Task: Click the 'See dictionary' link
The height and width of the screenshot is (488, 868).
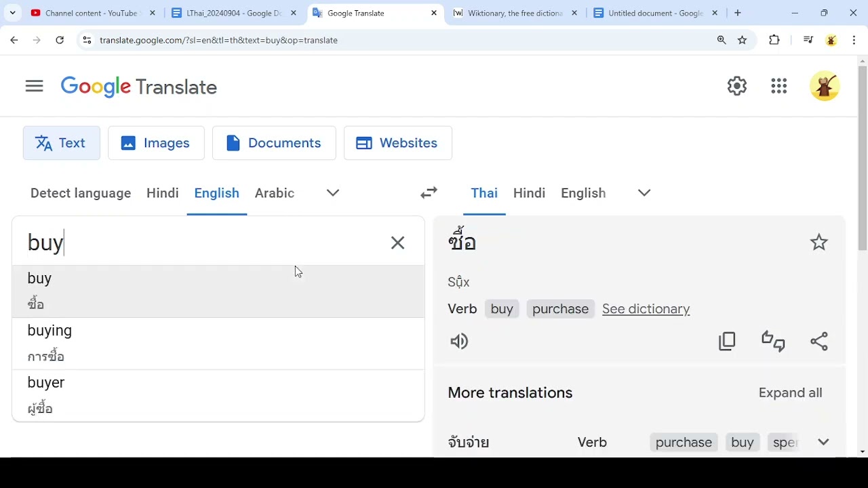Action: coord(646,309)
